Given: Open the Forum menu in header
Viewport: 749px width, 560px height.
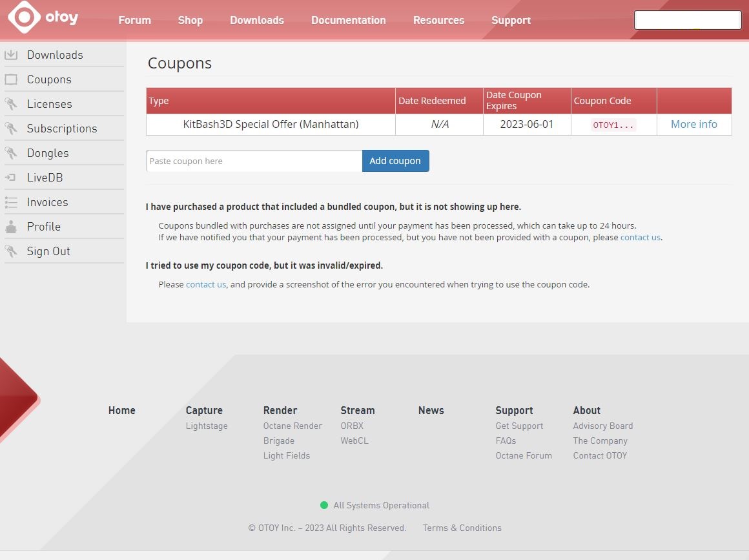Looking at the screenshot, I should click(x=135, y=20).
